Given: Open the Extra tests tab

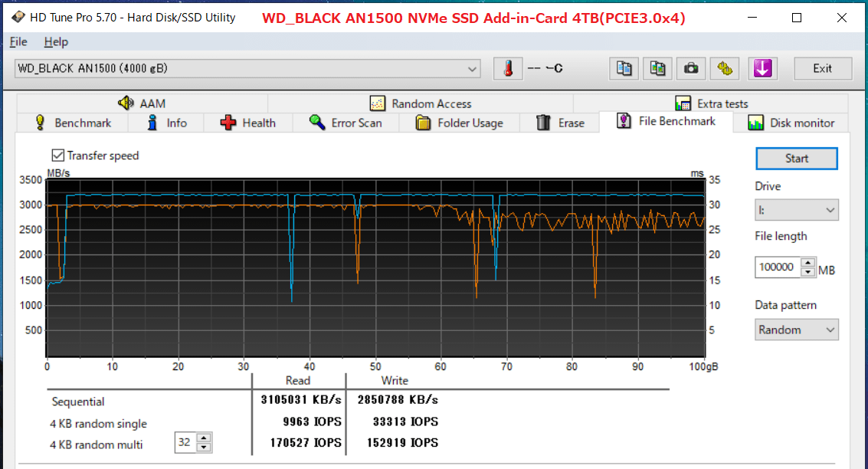Looking at the screenshot, I should coord(712,103).
